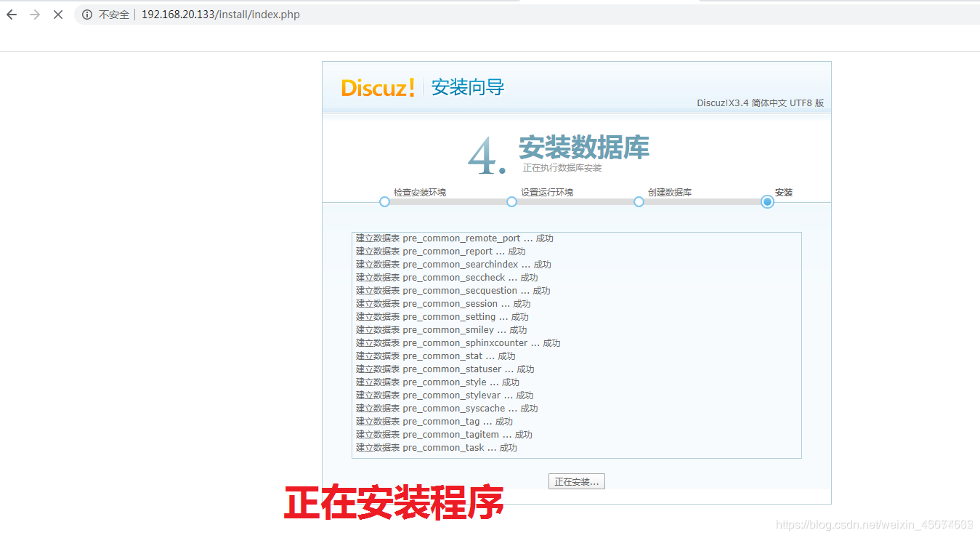Click the pre_common_syscache log line
980x538 pixels.
447,409
